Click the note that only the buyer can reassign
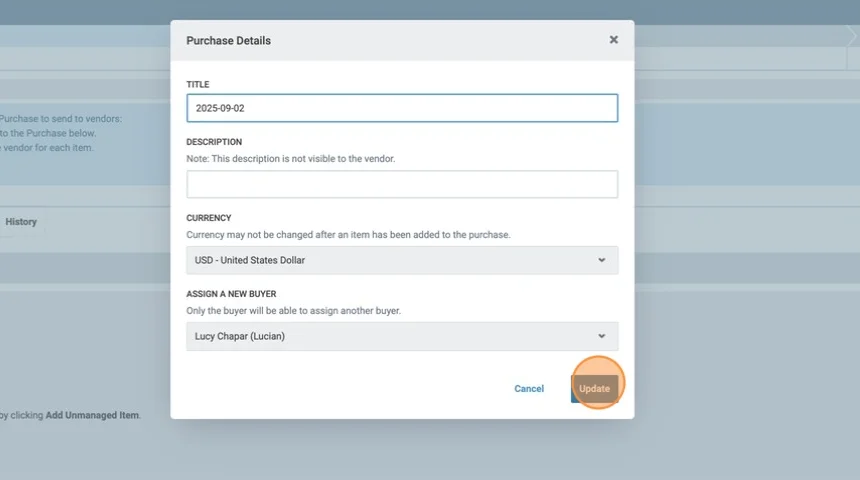Viewport: 860px width, 480px height. point(293,311)
